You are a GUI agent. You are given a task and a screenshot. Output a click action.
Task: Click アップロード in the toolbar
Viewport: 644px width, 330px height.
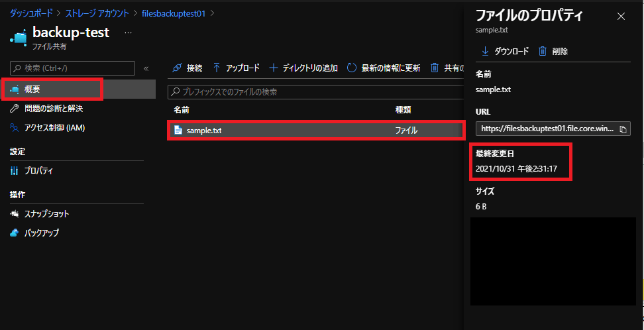pos(236,68)
